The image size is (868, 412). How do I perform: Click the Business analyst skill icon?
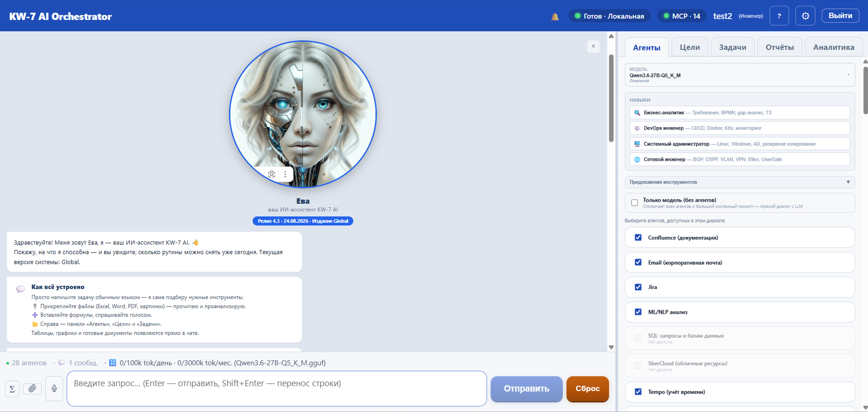point(637,112)
